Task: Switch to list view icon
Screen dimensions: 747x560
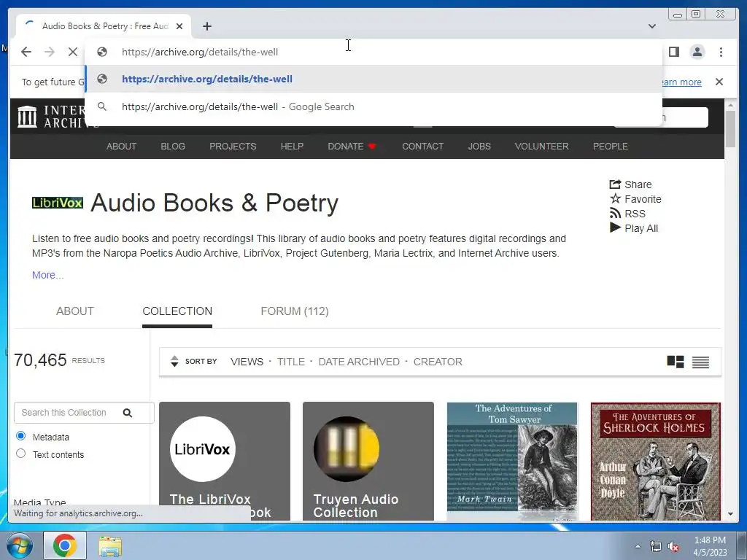Action: point(700,362)
